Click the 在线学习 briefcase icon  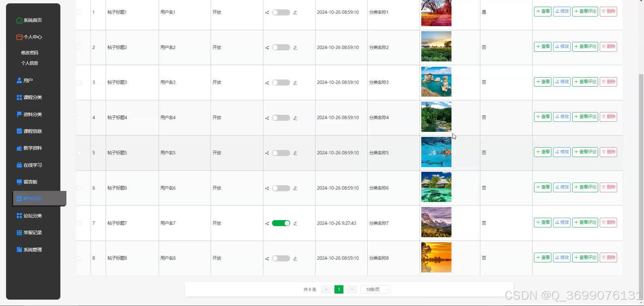tap(19, 165)
